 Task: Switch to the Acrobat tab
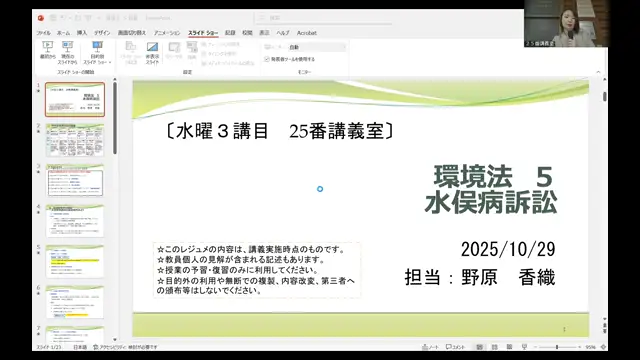point(307,33)
